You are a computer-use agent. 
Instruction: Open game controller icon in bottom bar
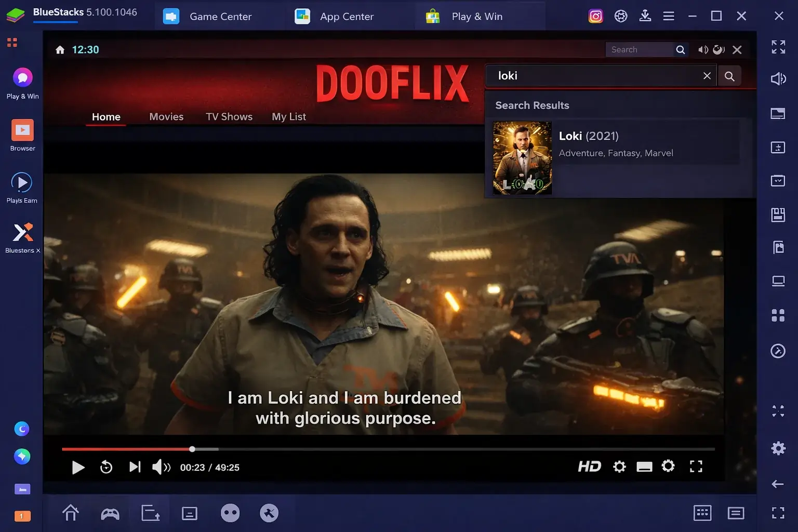pyautogui.click(x=110, y=514)
